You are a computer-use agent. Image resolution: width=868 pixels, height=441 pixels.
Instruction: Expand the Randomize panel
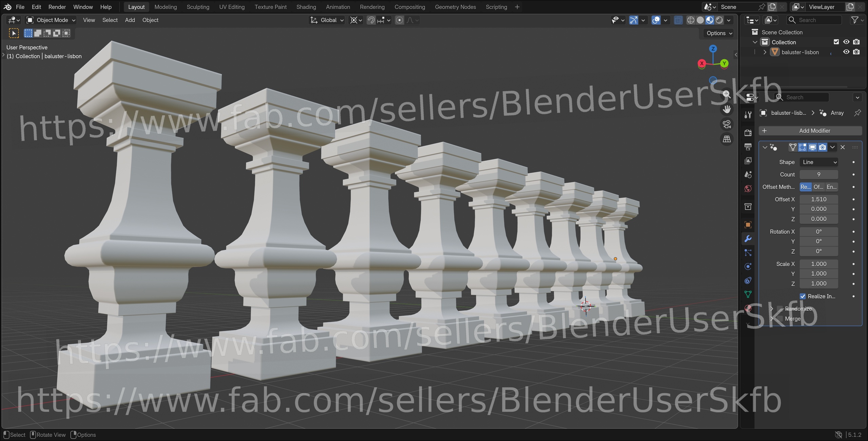[x=772, y=309]
